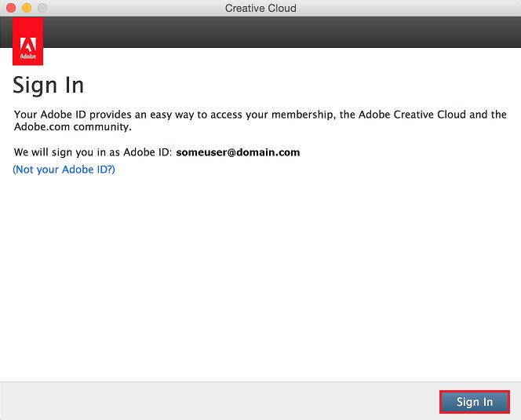Image resolution: width=521 pixels, height=420 pixels.
Task: Open the 'Not your Adobe ID?' link
Action: [x=64, y=170]
